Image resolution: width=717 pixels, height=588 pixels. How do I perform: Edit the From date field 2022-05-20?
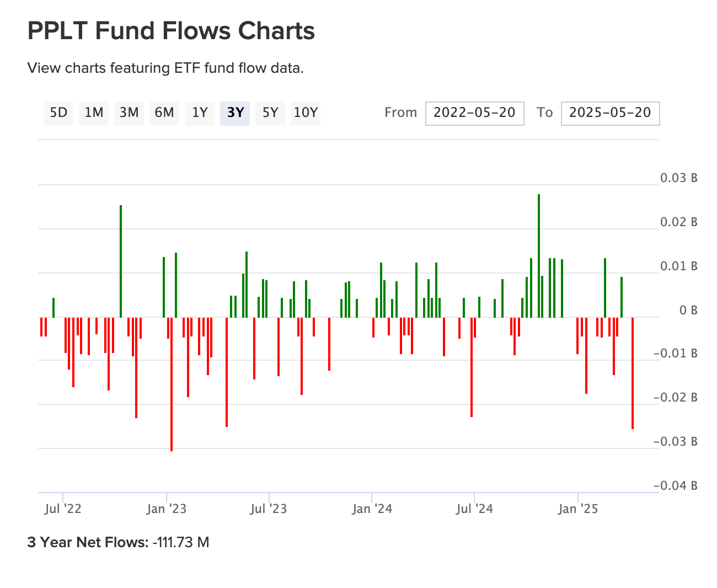[x=475, y=113]
